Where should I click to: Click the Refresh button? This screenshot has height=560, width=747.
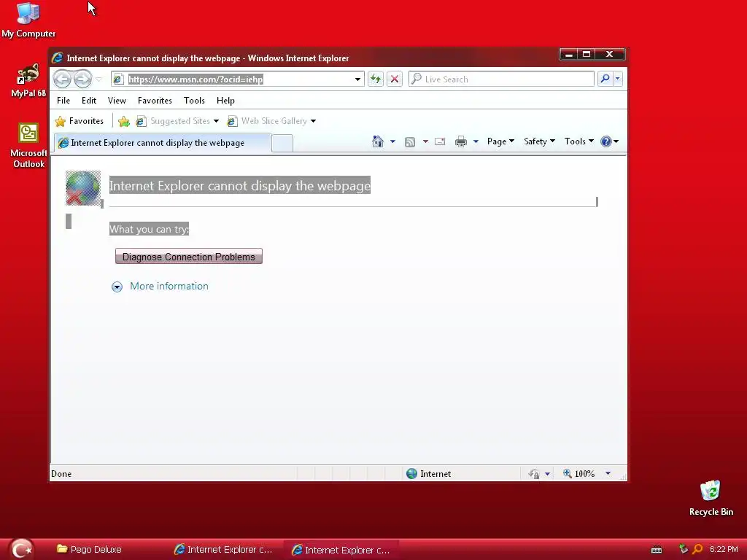(376, 79)
